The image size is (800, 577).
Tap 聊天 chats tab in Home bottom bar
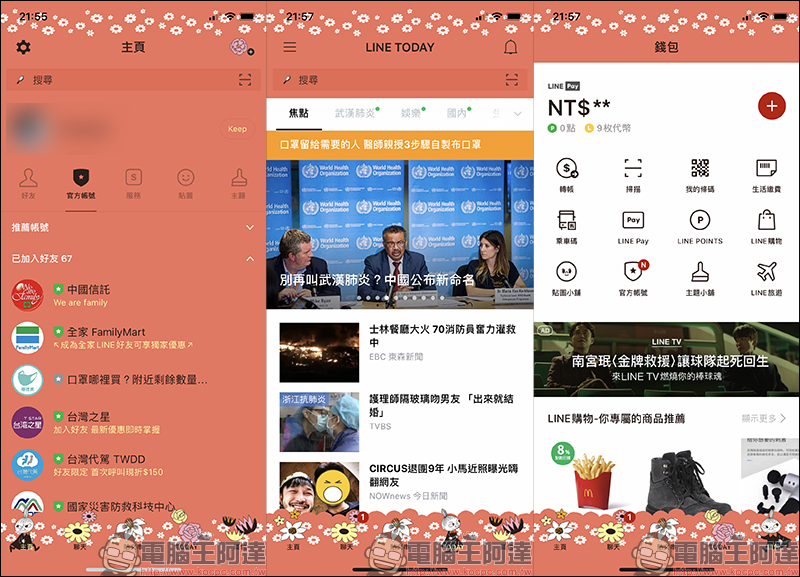click(80, 531)
